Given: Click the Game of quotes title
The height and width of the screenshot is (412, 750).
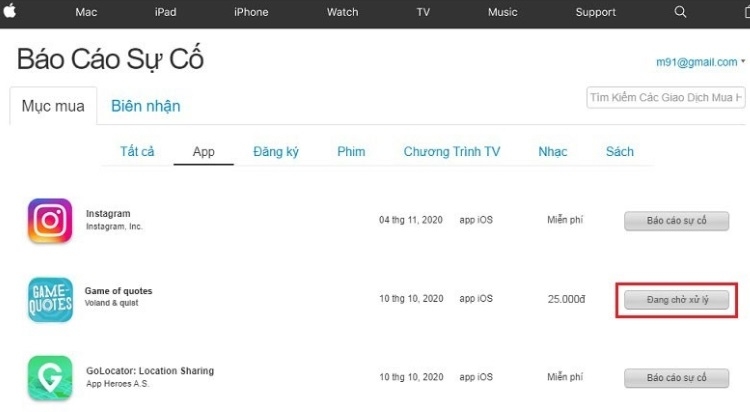Looking at the screenshot, I should (119, 290).
